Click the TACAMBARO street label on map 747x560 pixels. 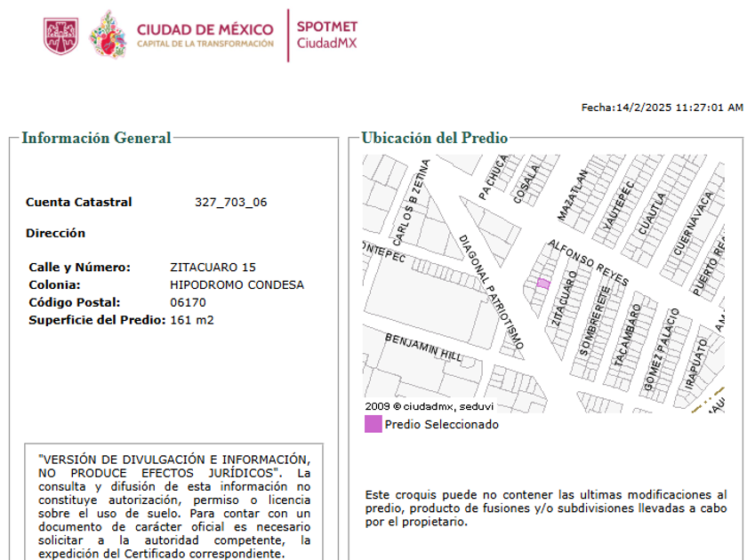click(627, 335)
